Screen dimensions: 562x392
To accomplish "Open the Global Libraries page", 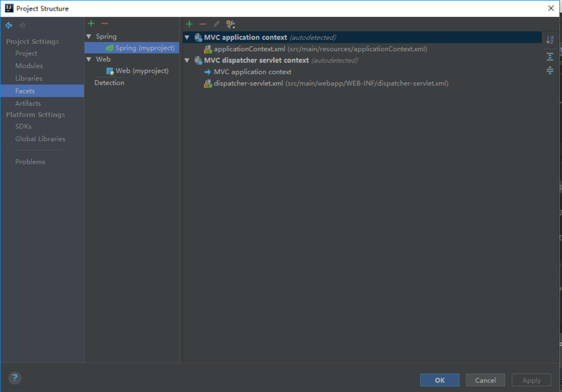I will pyautogui.click(x=40, y=138).
